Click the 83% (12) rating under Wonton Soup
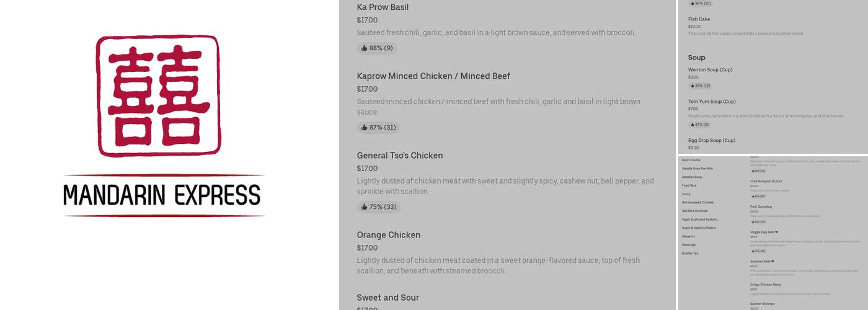The image size is (868, 310). [699, 86]
